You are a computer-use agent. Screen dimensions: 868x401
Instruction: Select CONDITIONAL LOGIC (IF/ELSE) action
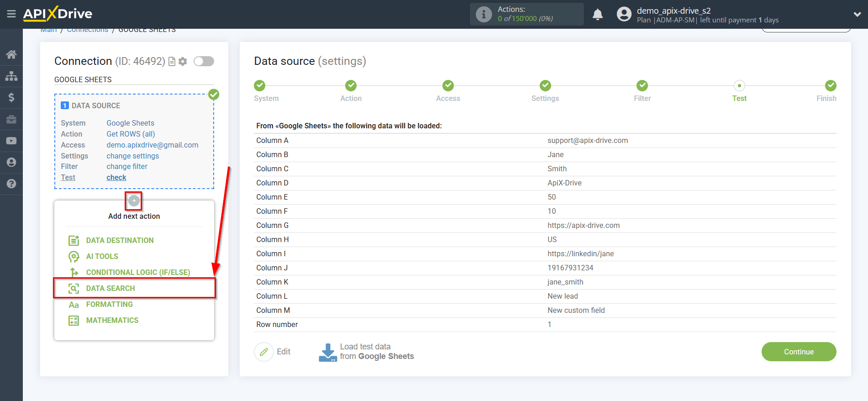pos(138,272)
